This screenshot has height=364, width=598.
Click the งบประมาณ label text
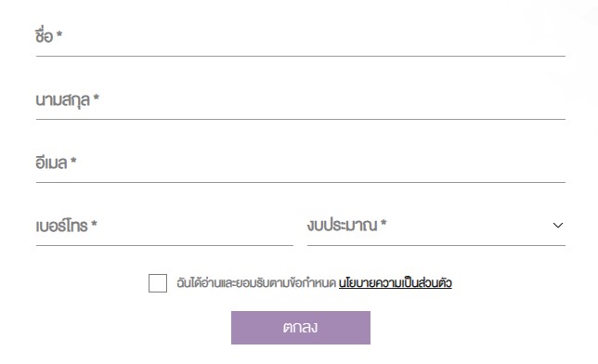point(343,225)
